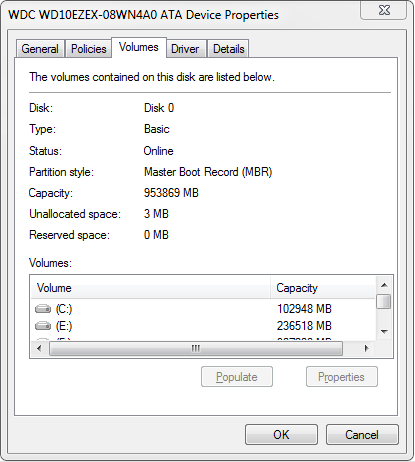Click the Cancel button

(362, 435)
